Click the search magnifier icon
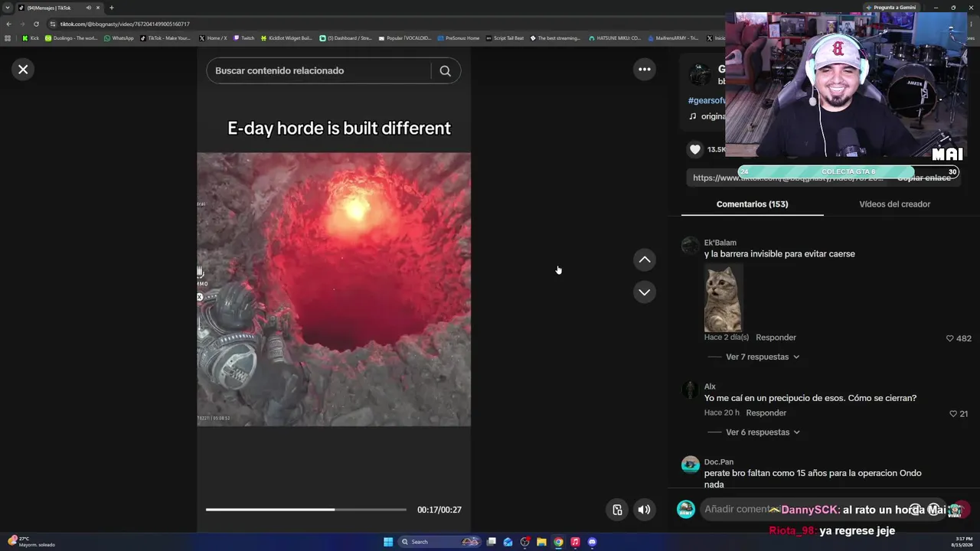Viewport: 980px width, 551px height. [x=445, y=70]
